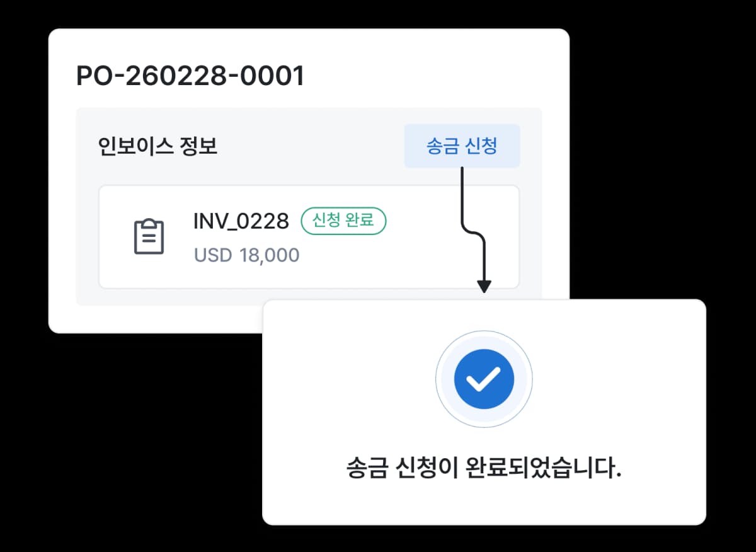Click the blue checkmark circle icon
Screen dimensions: 756x552
point(484,379)
